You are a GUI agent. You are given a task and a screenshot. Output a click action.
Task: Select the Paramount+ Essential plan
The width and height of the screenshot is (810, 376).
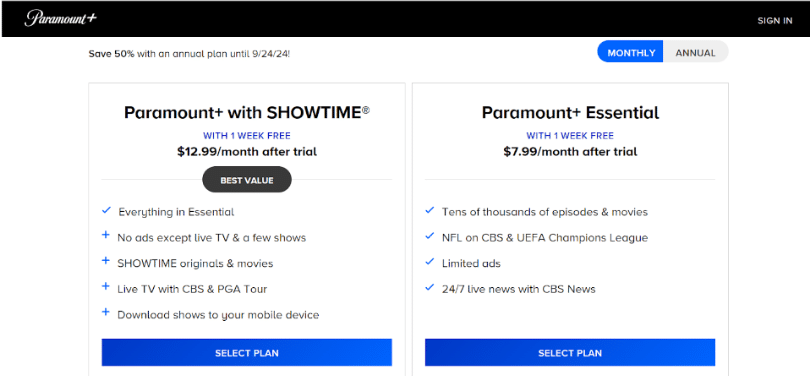570,353
